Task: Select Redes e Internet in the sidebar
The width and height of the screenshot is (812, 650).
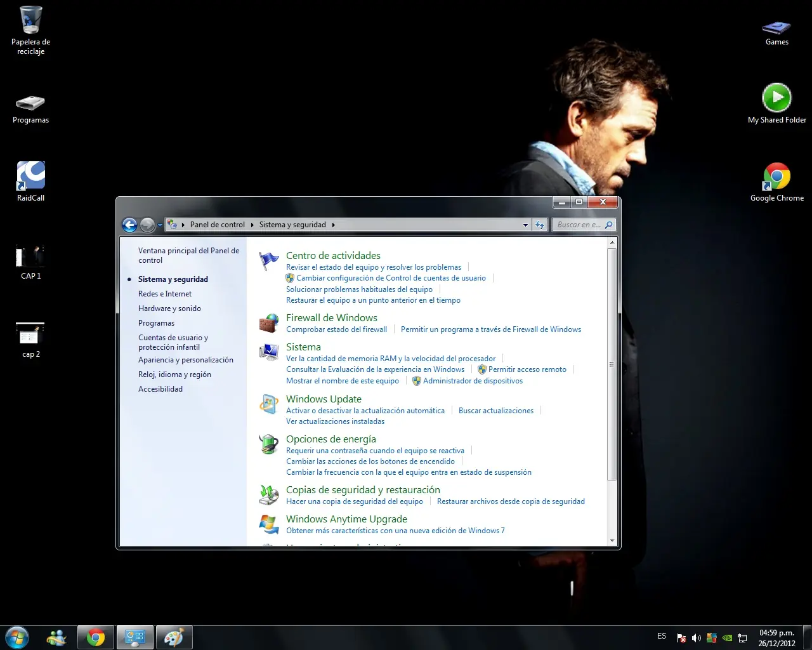Action: click(165, 294)
